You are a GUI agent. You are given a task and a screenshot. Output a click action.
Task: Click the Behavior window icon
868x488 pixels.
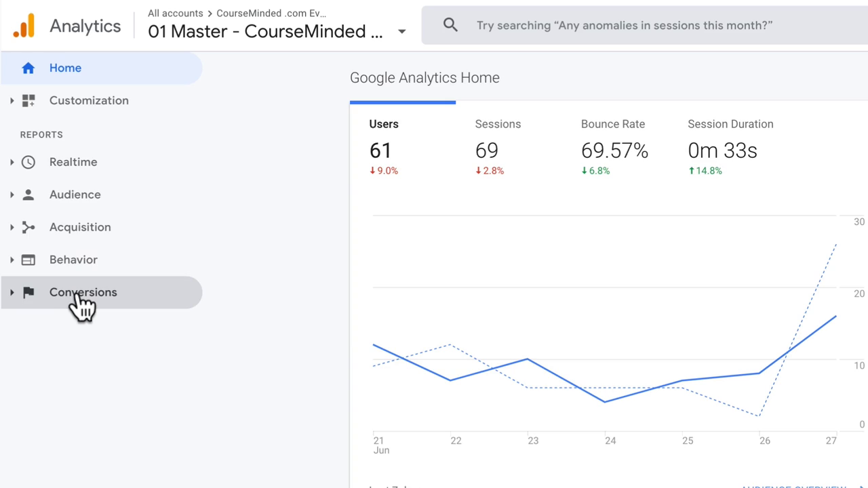(x=28, y=260)
